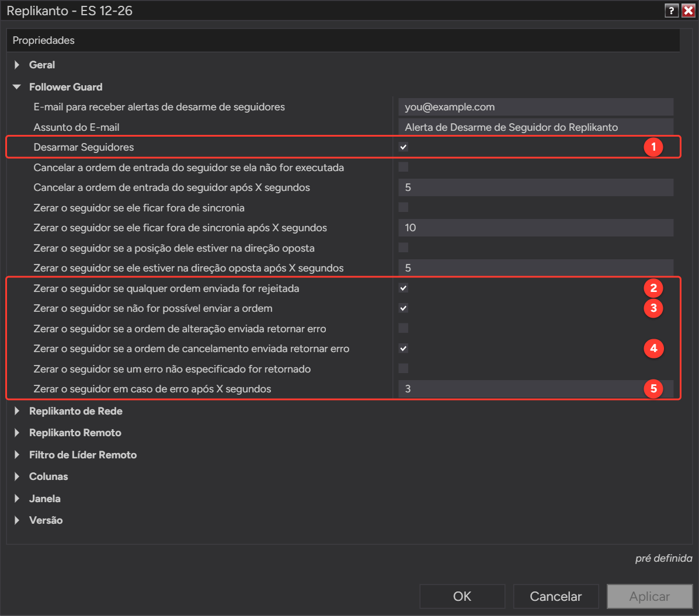Edit cancel entry order after X seconds value
This screenshot has height=616, width=699.
[535, 187]
